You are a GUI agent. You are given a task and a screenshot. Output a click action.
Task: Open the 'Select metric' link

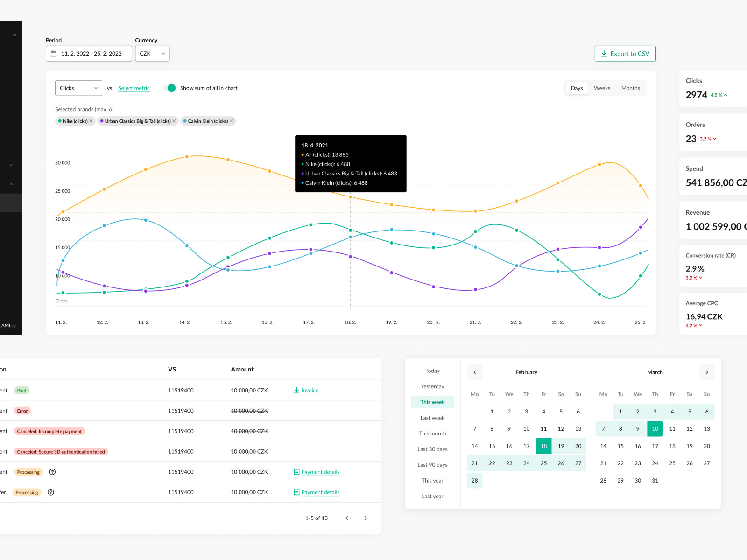[134, 88]
